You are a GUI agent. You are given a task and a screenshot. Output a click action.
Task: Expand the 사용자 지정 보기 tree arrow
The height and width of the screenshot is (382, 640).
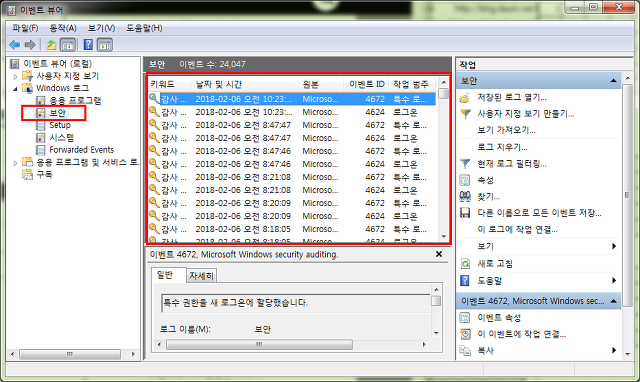[15, 76]
